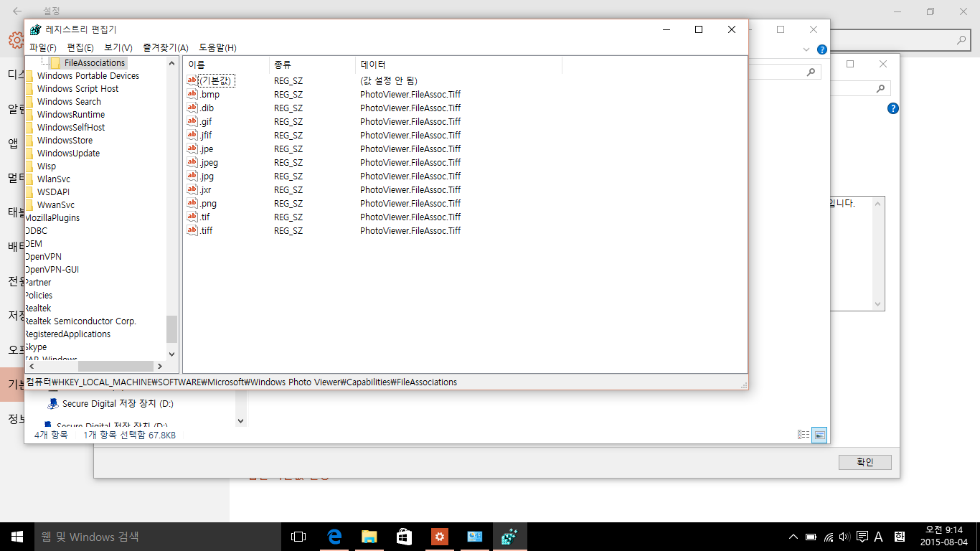Open Task View on the taskbar
The image size is (980, 551).
298,537
